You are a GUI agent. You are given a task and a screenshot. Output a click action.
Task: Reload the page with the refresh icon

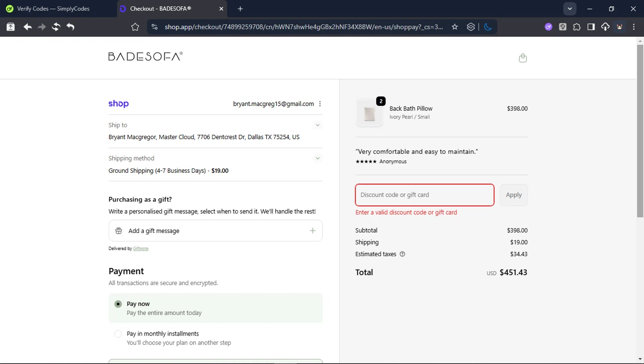tap(56, 27)
